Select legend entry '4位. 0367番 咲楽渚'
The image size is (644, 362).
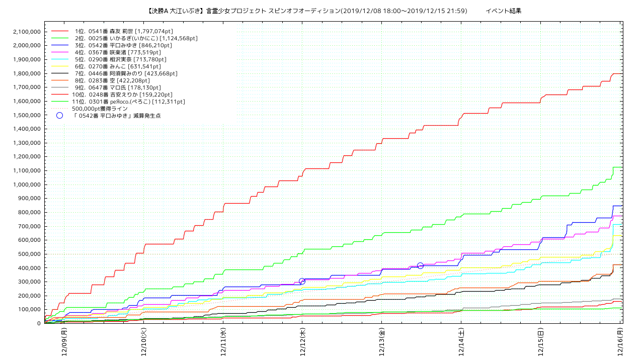(118, 52)
